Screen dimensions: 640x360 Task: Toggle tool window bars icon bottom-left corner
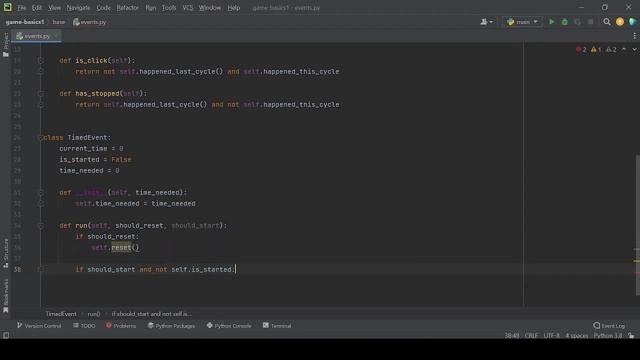click(x=6, y=336)
